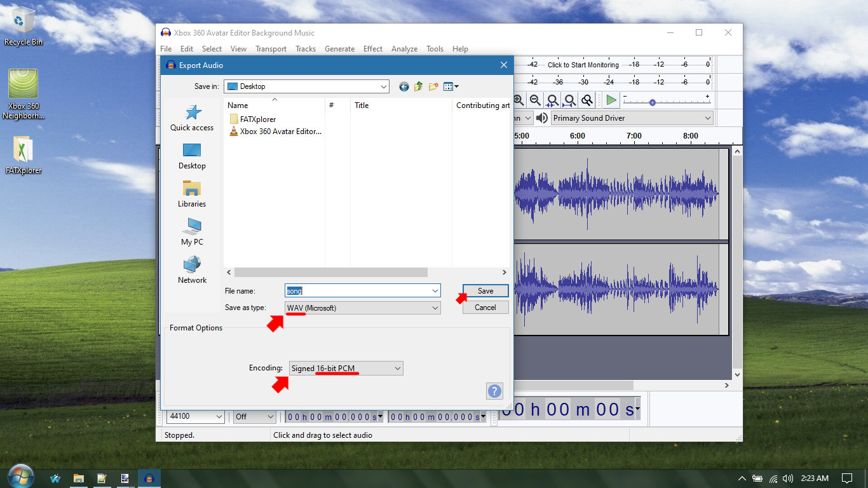Adjust the playback speed slider knob
868x488 pixels.
pyautogui.click(x=652, y=102)
